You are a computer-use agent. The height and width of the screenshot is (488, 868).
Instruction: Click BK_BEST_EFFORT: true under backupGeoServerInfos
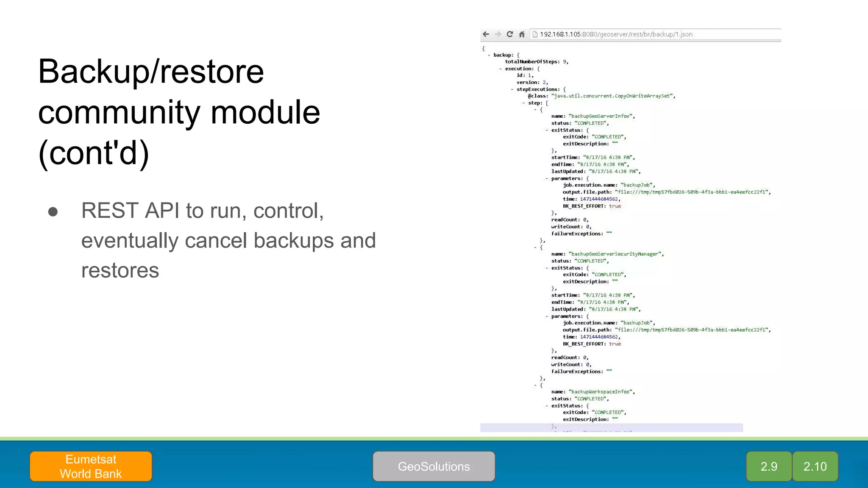click(592, 206)
